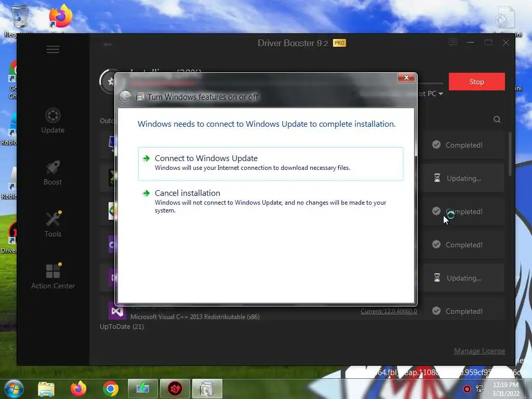Click the UpToDate (21) section label
Viewport: 532px width, 399px height.
click(122, 326)
